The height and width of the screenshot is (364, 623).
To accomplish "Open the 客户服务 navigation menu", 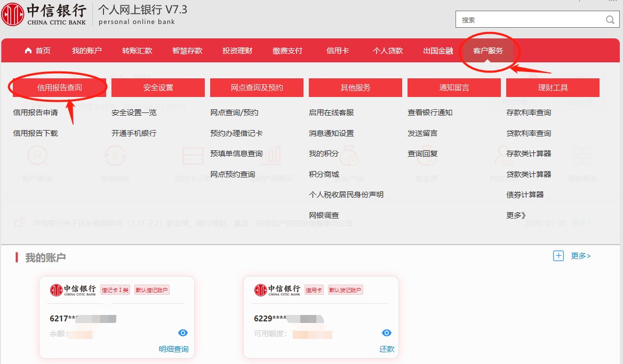I will (x=488, y=51).
